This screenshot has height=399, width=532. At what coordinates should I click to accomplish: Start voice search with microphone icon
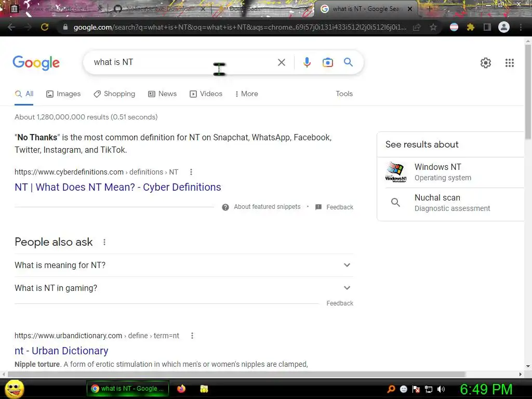(x=307, y=62)
